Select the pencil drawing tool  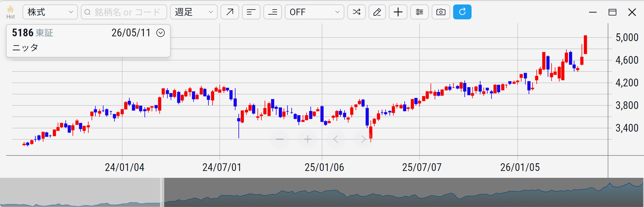coord(377,12)
